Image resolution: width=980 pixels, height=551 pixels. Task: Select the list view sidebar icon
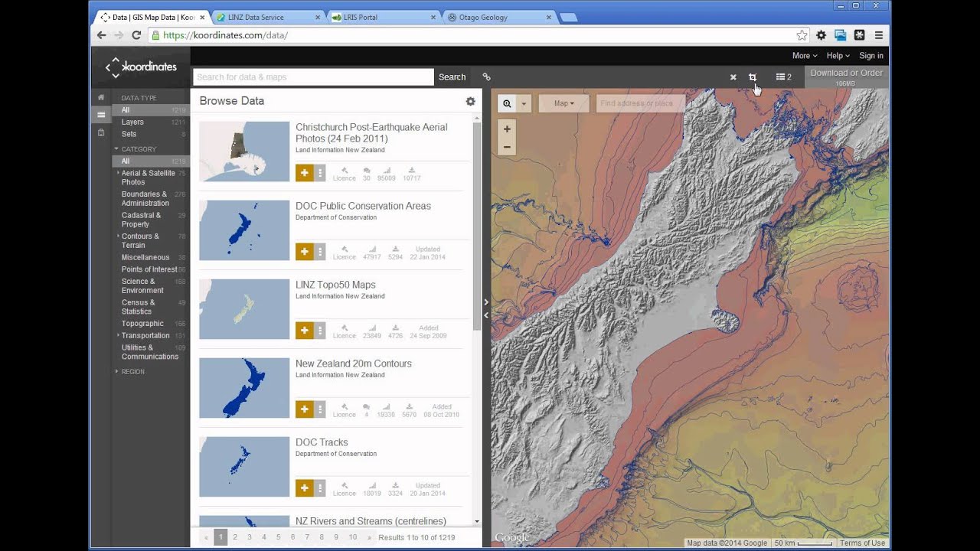(100, 115)
